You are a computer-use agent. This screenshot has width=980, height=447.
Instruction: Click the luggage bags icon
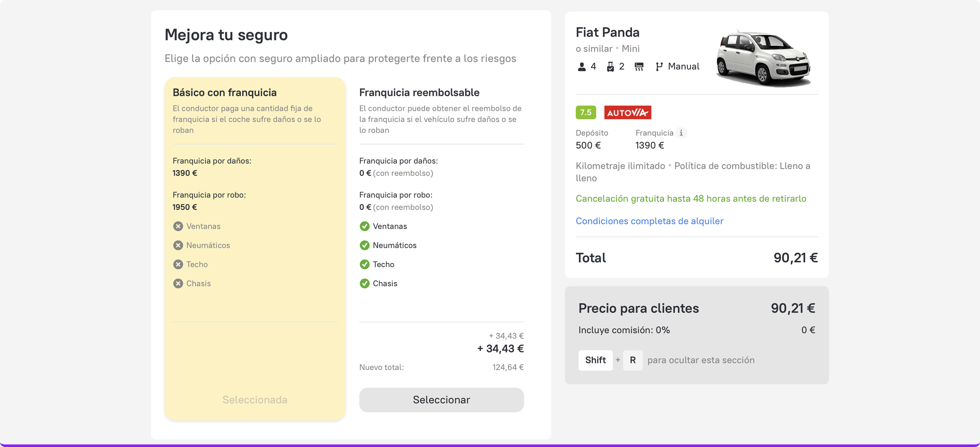pos(610,67)
